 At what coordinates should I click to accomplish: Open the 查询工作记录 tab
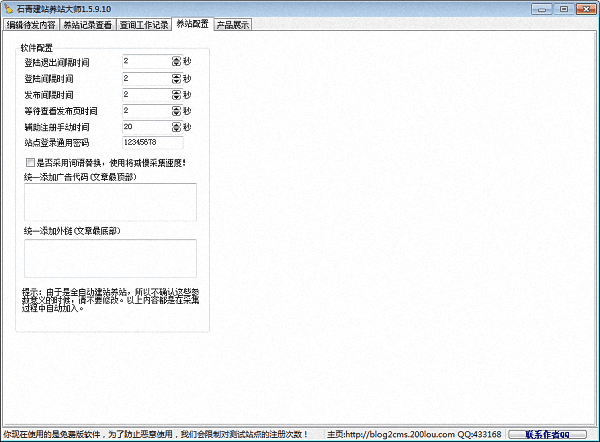[144, 23]
